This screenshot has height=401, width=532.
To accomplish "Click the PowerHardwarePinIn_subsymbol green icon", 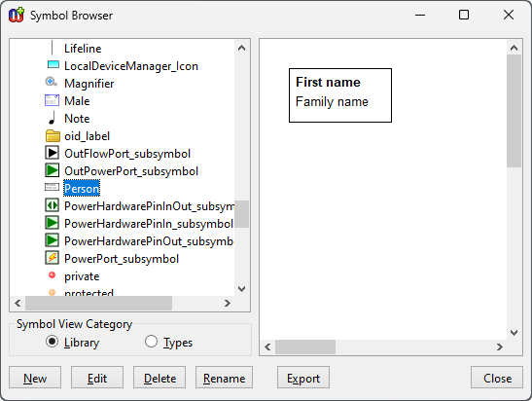I will (52, 223).
